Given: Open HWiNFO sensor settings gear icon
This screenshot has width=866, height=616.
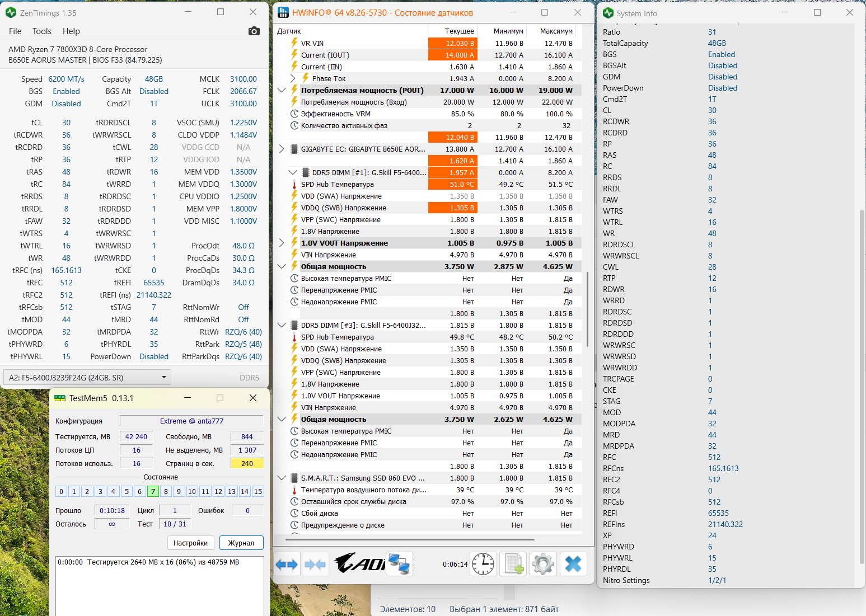Looking at the screenshot, I should (543, 564).
